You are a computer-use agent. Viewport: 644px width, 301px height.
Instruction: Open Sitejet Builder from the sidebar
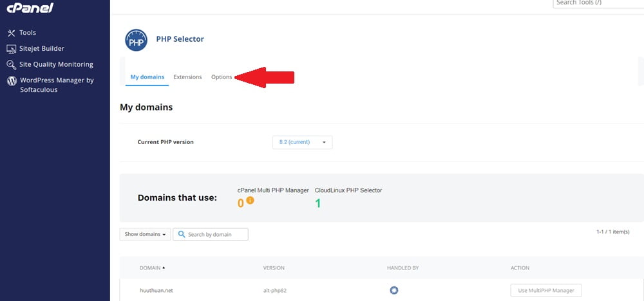(41, 48)
